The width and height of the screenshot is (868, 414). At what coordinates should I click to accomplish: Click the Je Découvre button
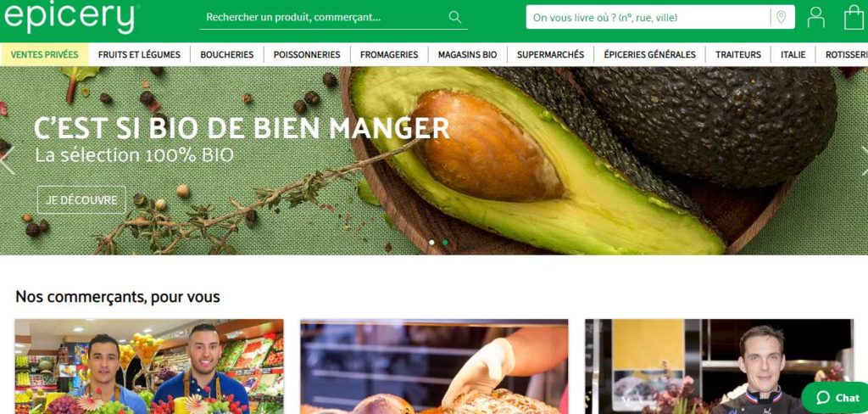point(81,200)
